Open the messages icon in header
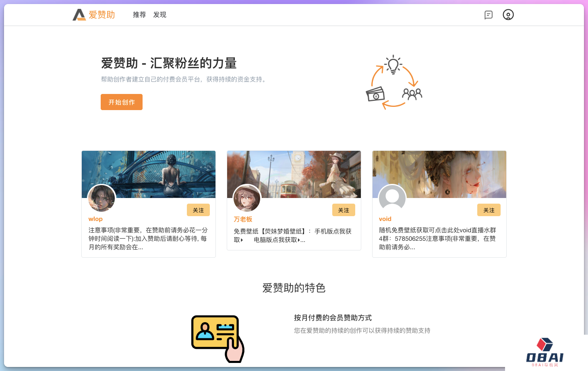The image size is (588, 371). click(x=489, y=15)
